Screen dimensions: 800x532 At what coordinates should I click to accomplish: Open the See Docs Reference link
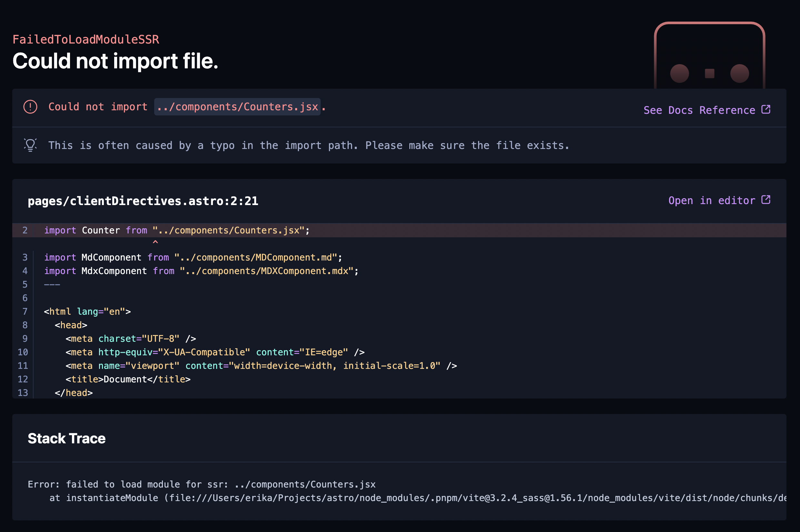tap(699, 110)
